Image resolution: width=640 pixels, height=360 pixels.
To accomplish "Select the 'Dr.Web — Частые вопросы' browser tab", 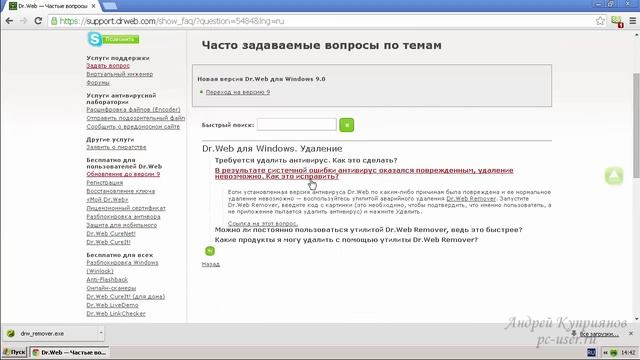I will point(52,6).
